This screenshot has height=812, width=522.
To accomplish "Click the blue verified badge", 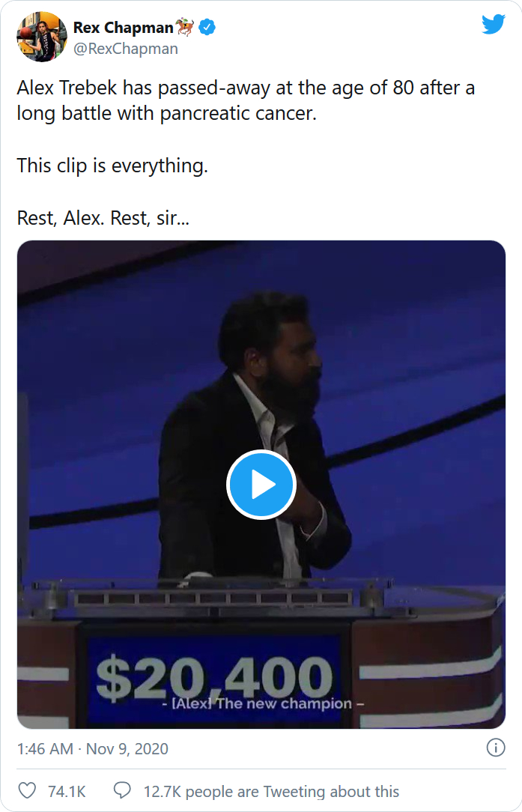I will 207,28.
